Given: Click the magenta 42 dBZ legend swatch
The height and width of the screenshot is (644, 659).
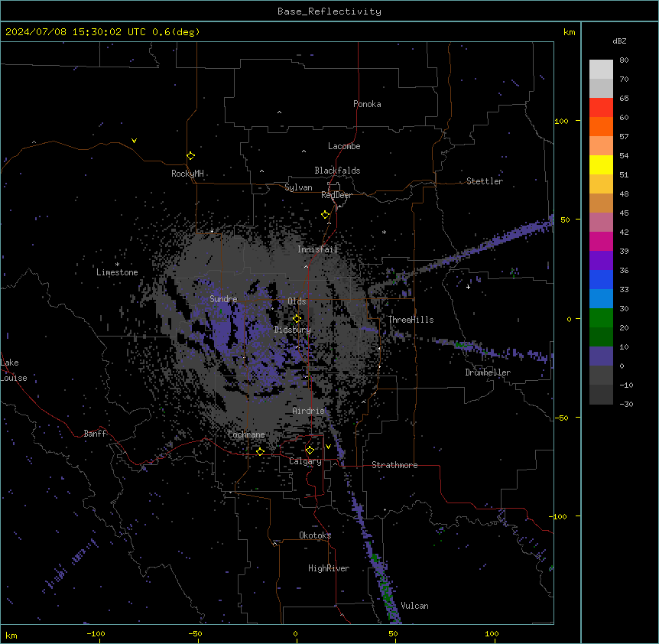Looking at the screenshot, I should [x=601, y=241].
